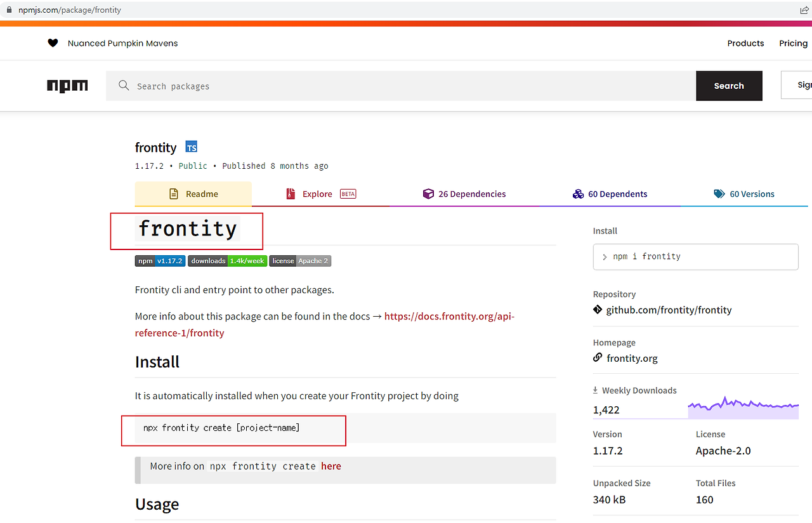812x523 pixels.
Task: Click the git diamond icon beside the repository
Action: tap(598, 310)
